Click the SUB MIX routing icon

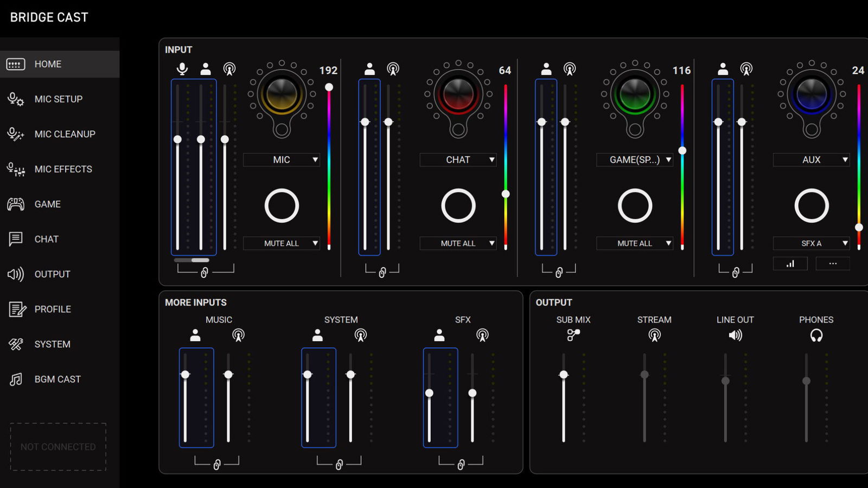pyautogui.click(x=573, y=336)
